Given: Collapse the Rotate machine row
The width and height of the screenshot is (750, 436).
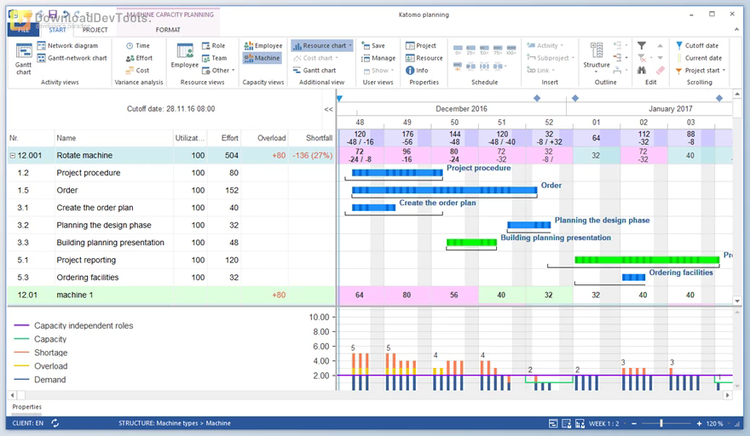Looking at the screenshot, I should click(x=12, y=155).
